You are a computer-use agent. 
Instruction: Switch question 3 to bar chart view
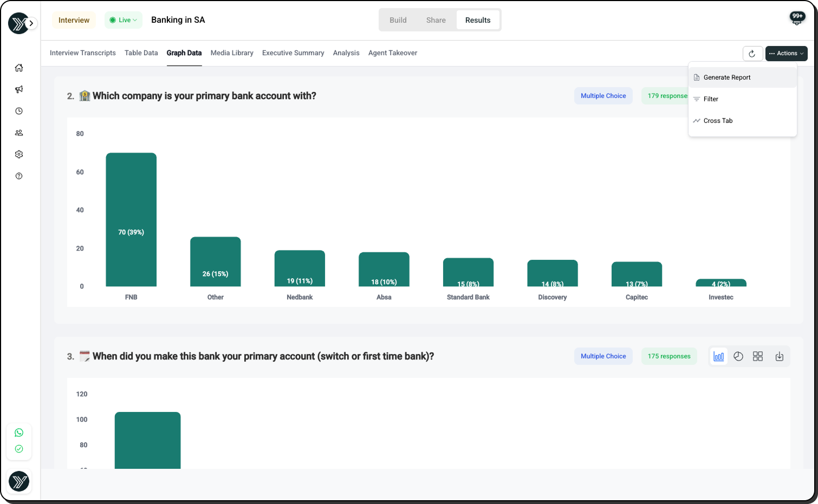coord(718,356)
